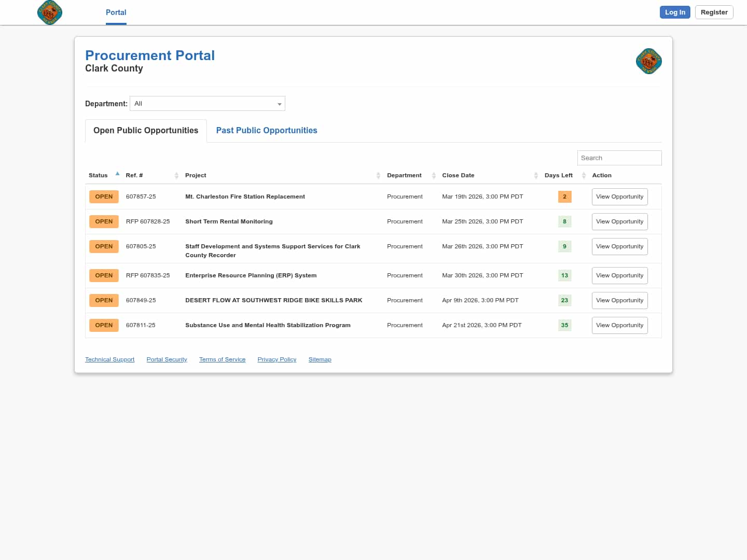Click the Register button
The width and height of the screenshot is (747, 560).
coord(714,12)
